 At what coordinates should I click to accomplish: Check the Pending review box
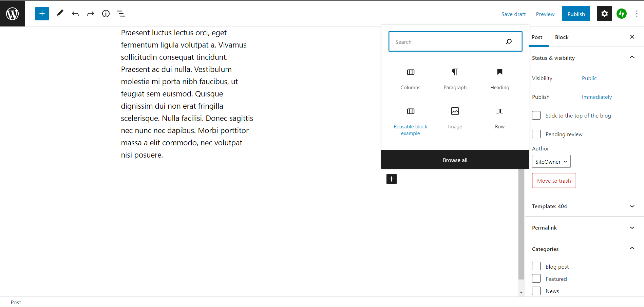coord(536,134)
